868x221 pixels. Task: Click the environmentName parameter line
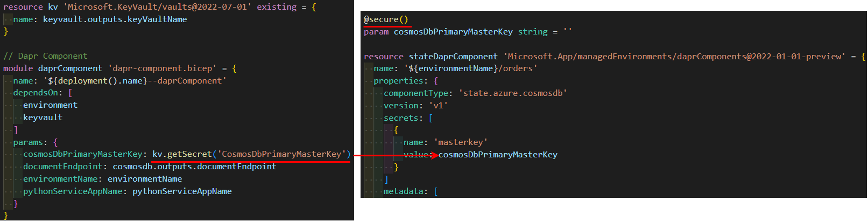pos(102,179)
